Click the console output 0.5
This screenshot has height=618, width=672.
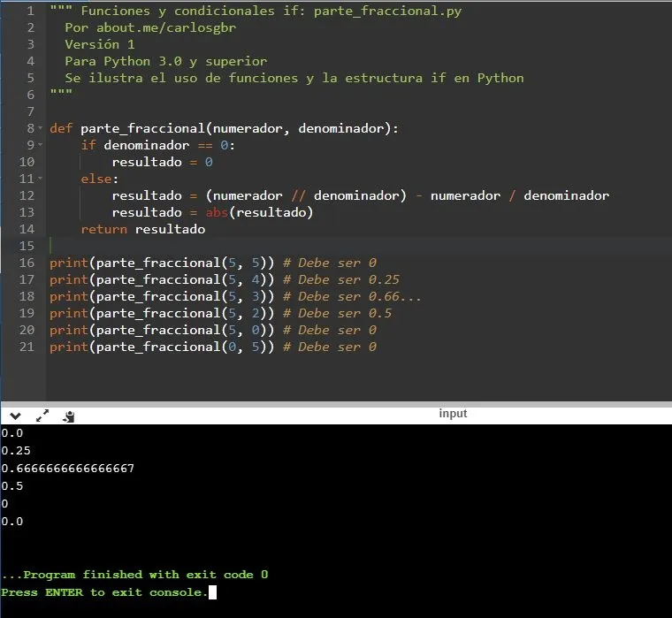[12, 486]
